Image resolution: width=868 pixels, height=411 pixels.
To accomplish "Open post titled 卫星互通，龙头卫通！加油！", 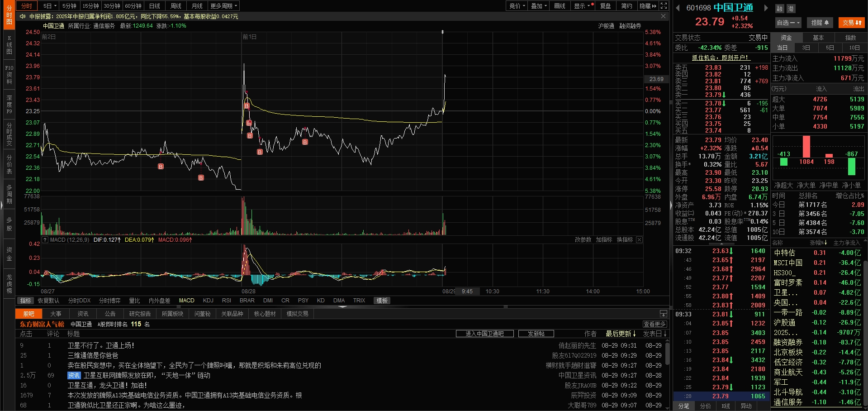I will pyautogui.click(x=107, y=385).
